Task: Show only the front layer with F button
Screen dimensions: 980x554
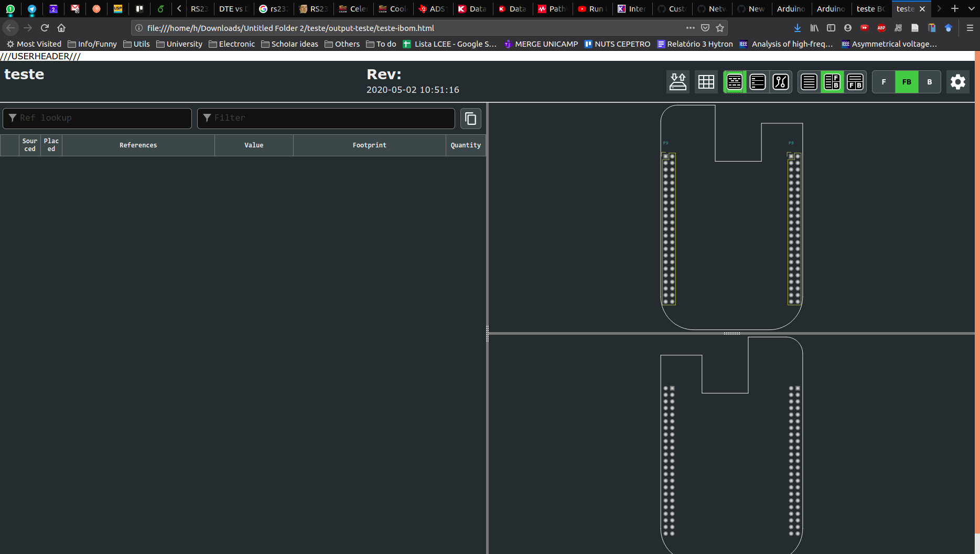Action: tap(884, 82)
